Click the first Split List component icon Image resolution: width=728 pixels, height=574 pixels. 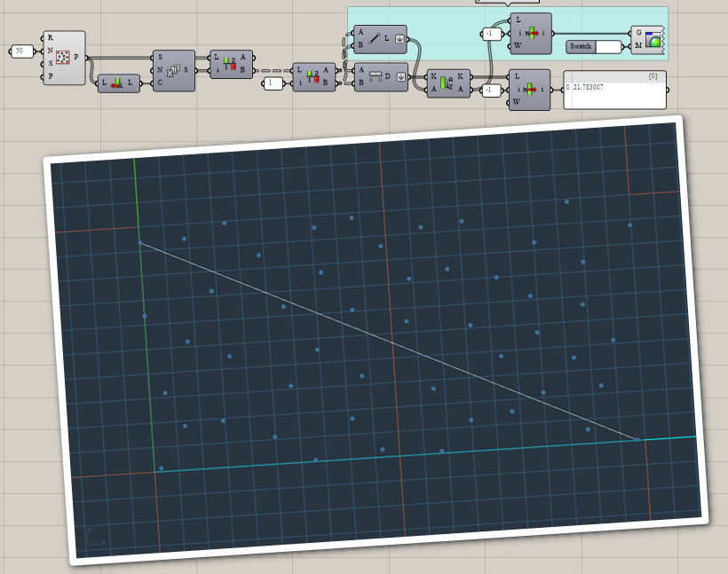coord(229,64)
